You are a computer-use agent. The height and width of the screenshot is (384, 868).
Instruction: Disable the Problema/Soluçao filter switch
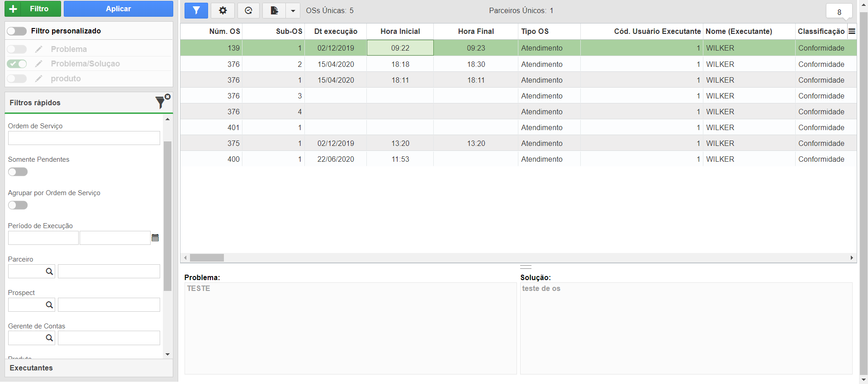point(17,64)
